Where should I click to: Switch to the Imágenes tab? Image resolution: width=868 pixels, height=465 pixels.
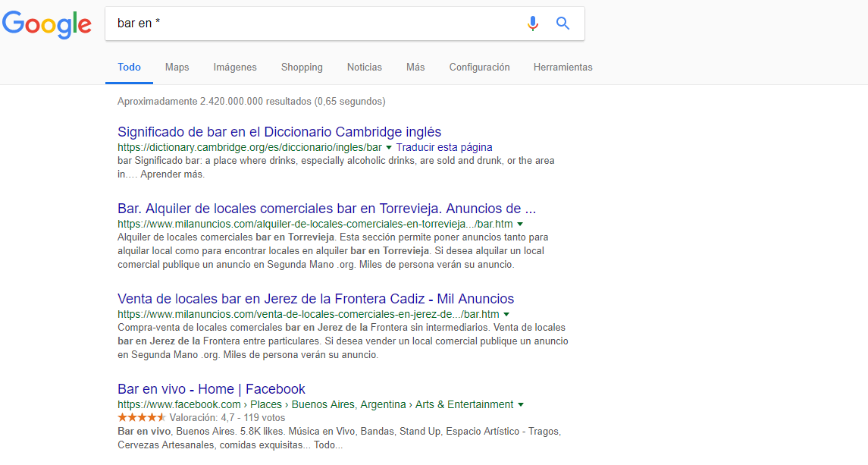(235, 67)
